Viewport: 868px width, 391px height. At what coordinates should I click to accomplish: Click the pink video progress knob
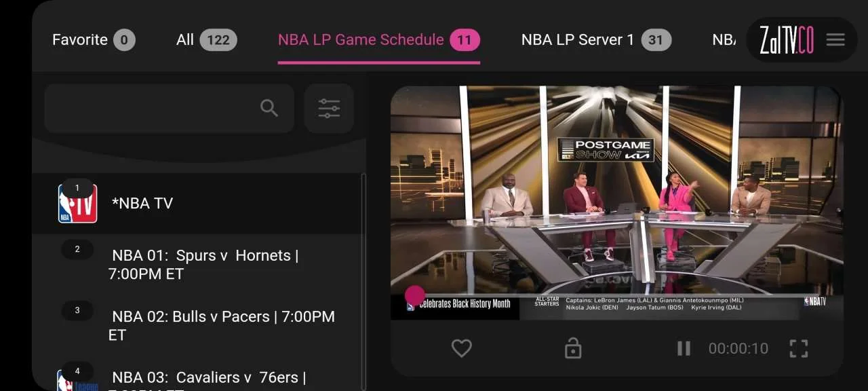point(415,295)
